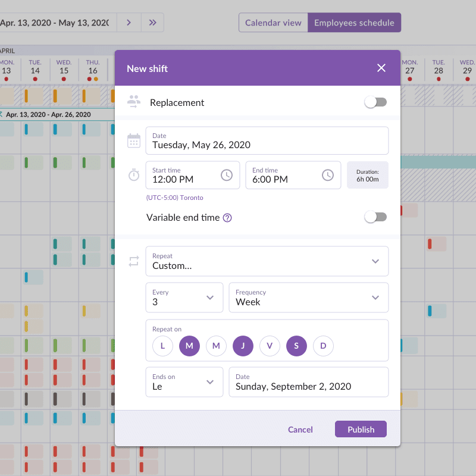
Task: Switch to Calendar view tab
Action: point(273,23)
